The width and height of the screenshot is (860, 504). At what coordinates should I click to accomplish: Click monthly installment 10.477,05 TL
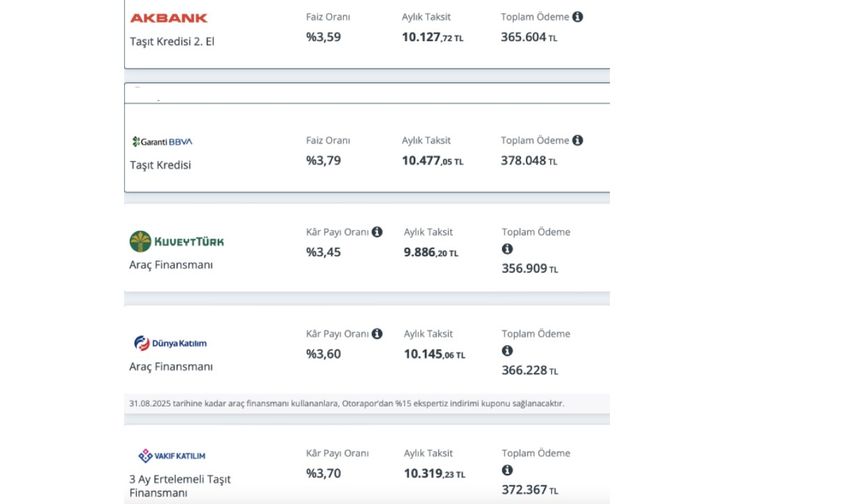(433, 161)
